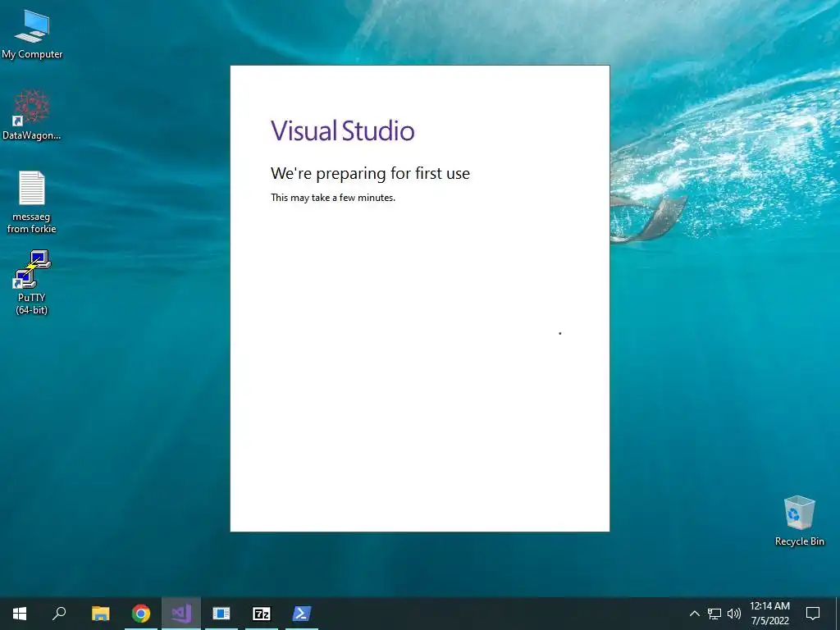Open the network status tray icon
The height and width of the screenshot is (630, 840).
click(x=714, y=614)
